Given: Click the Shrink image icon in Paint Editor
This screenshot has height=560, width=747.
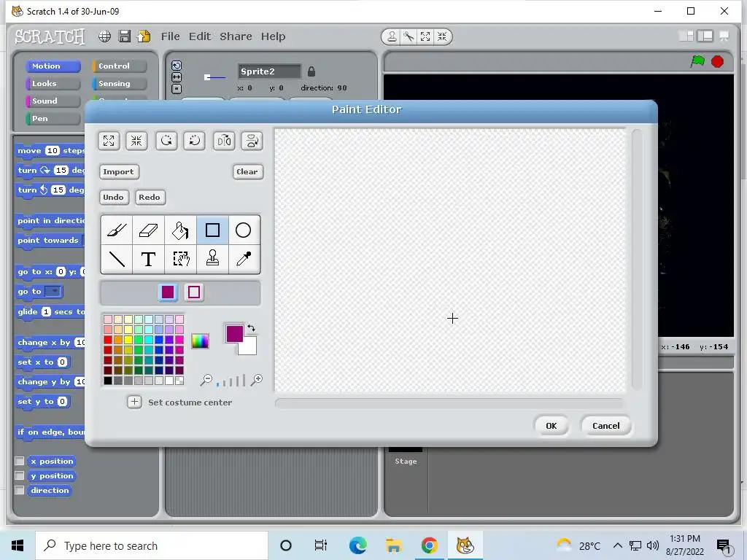Looking at the screenshot, I should pyautogui.click(x=136, y=141).
